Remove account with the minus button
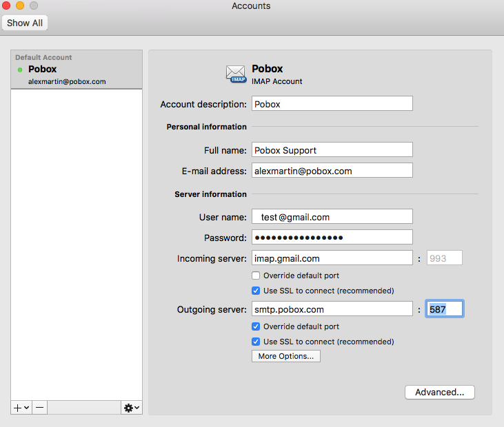The image size is (504, 427). (40, 408)
